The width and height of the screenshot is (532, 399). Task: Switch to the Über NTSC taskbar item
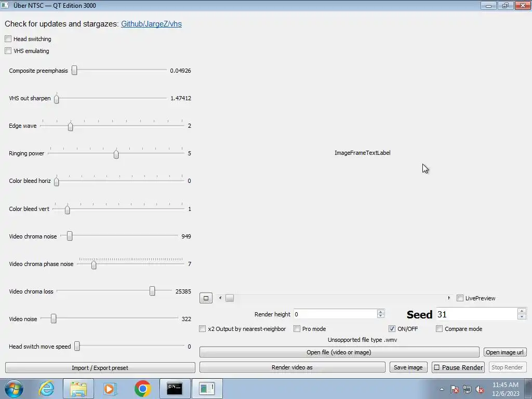tap(207, 389)
